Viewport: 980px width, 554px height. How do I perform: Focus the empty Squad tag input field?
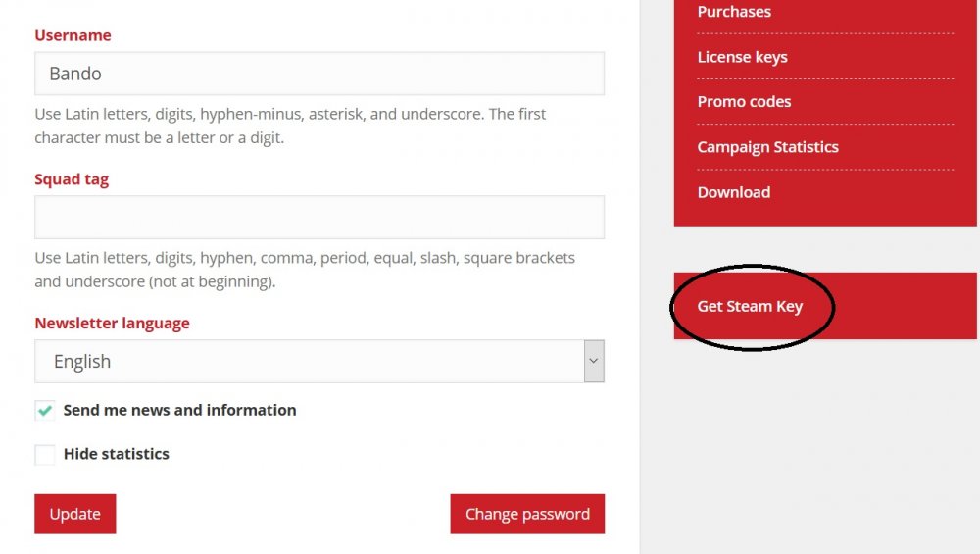318,217
